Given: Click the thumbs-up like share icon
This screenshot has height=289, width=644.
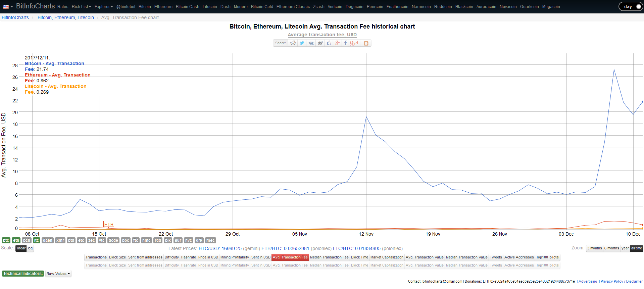Looking at the screenshot, I should (329, 43).
